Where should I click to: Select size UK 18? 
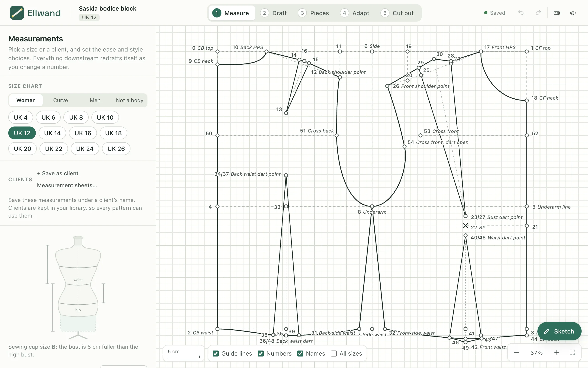(113, 133)
